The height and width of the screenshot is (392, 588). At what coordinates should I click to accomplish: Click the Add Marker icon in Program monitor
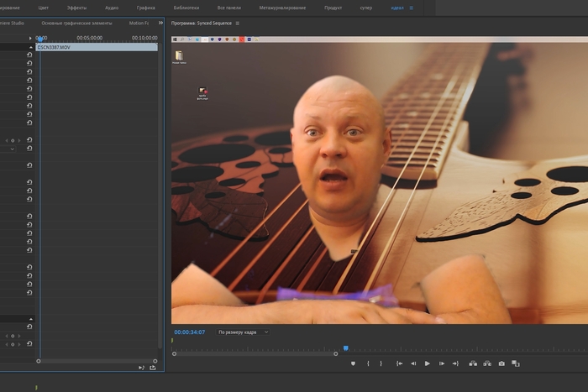click(353, 363)
